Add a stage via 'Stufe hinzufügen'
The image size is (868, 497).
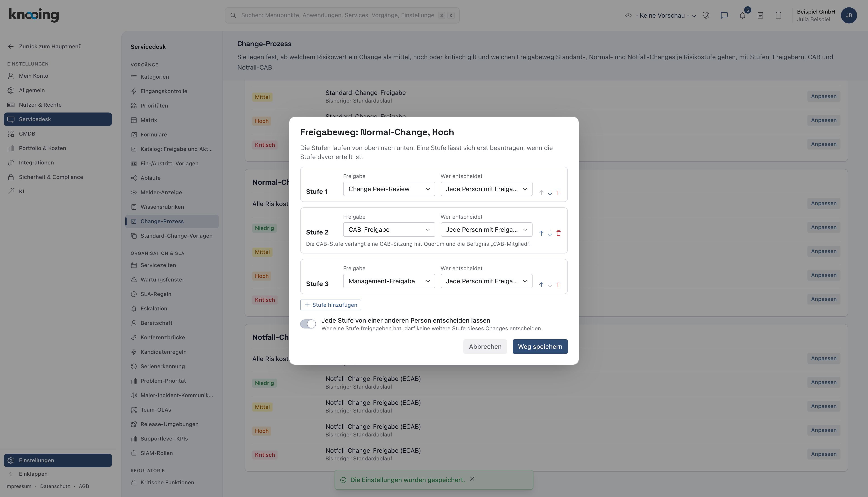(x=330, y=305)
